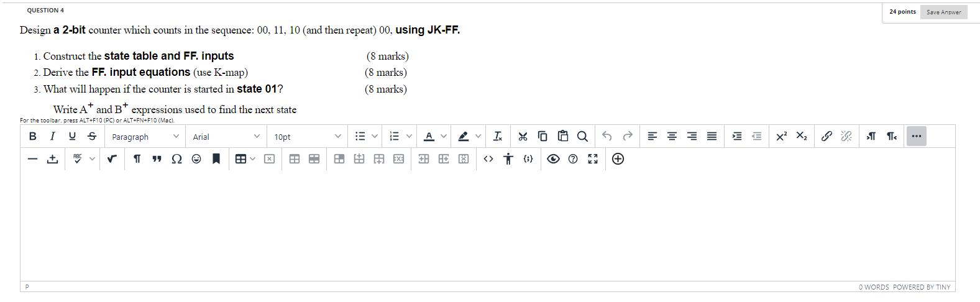Open find and replace search
The height and width of the screenshot is (302, 980).
click(x=582, y=136)
